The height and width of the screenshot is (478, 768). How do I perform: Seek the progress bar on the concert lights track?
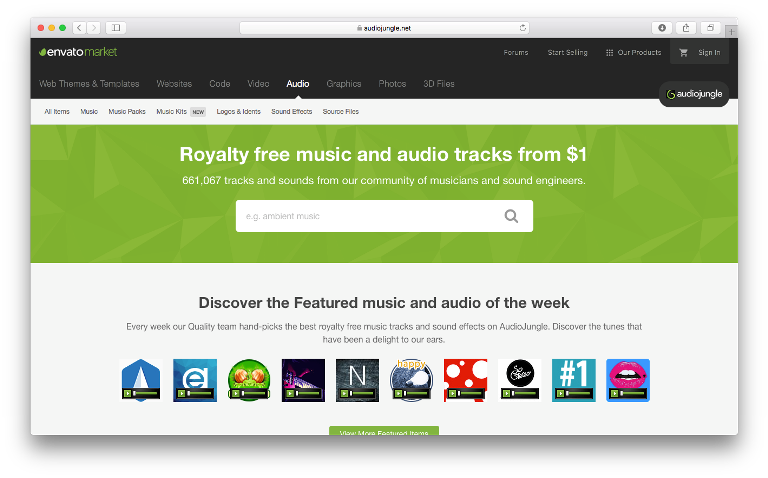pos(308,393)
